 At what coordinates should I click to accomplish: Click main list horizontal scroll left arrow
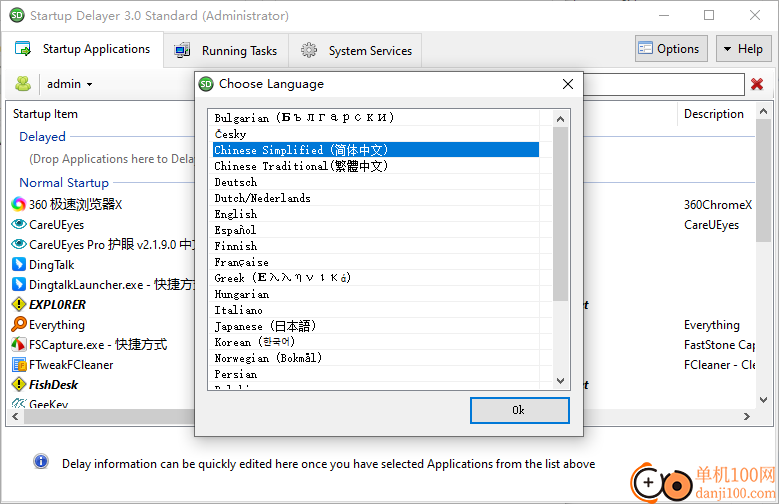pyautogui.click(x=15, y=417)
